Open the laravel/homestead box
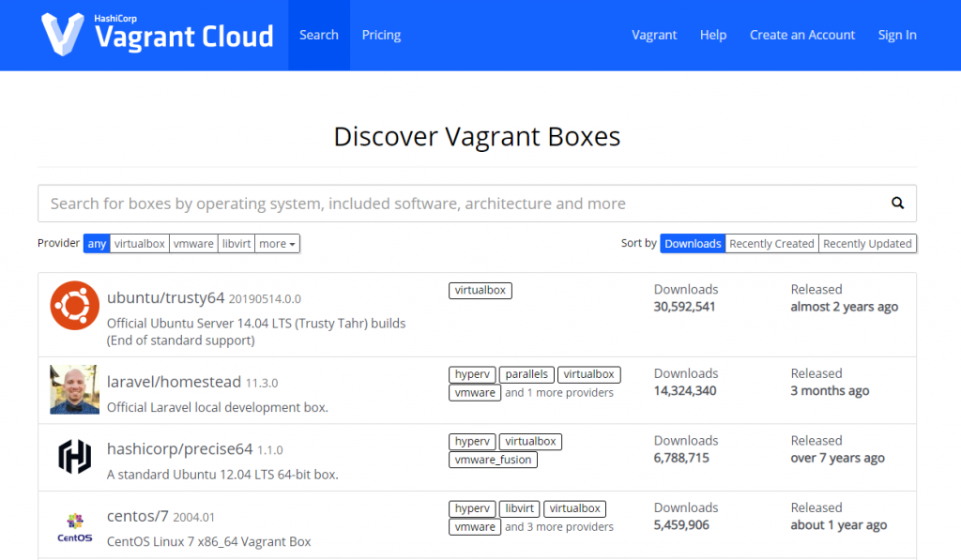The height and width of the screenshot is (560, 961). (x=174, y=382)
